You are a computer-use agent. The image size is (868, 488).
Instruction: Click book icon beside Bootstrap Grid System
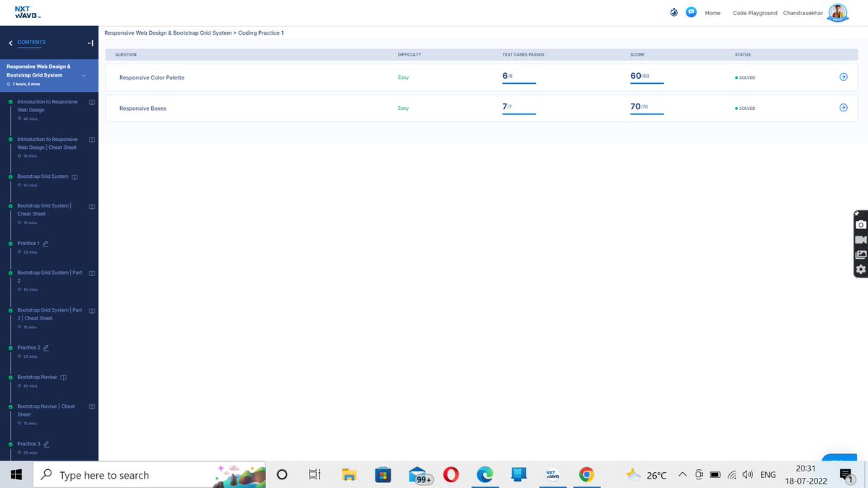pyautogui.click(x=75, y=177)
